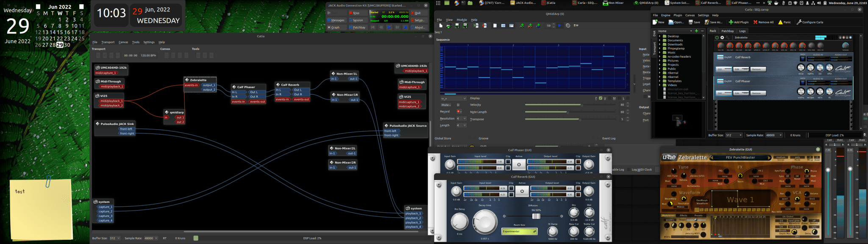Switch to Carla Logs tab
Image resolution: width=868 pixels, height=244 pixels.
tap(743, 31)
